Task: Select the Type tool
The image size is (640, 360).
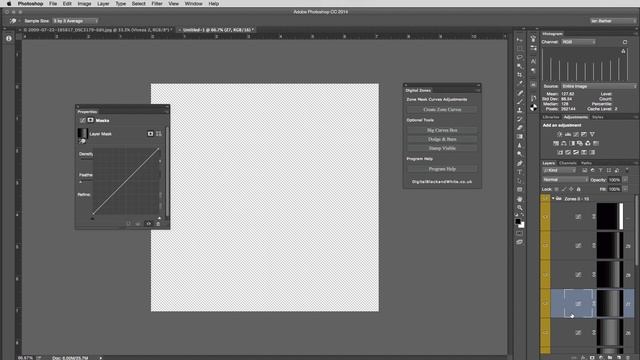Action: [x=520, y=172]
